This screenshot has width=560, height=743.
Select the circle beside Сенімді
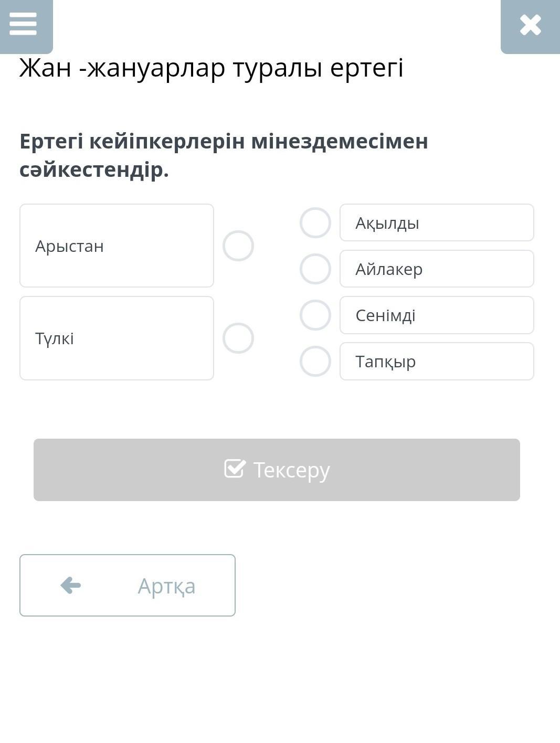(315, 315)
